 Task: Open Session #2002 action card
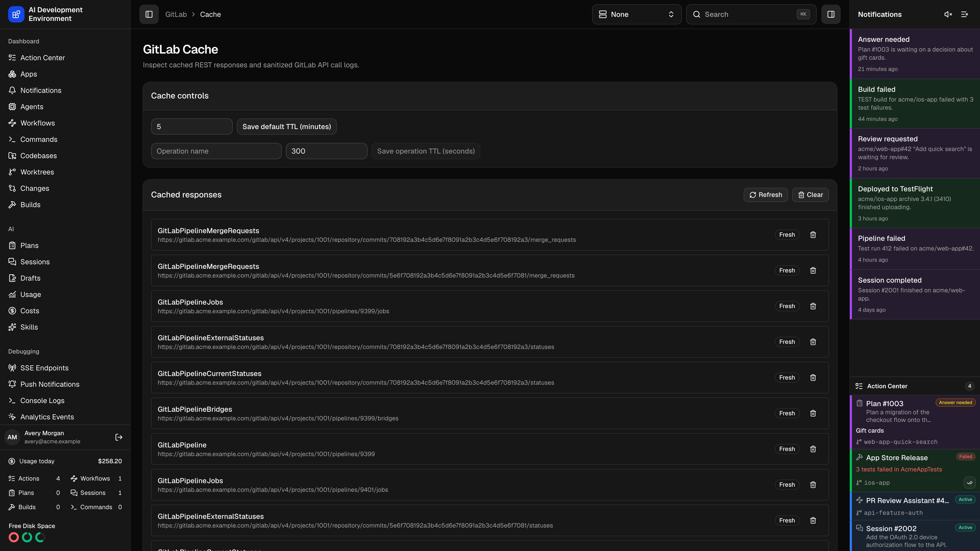915,536
